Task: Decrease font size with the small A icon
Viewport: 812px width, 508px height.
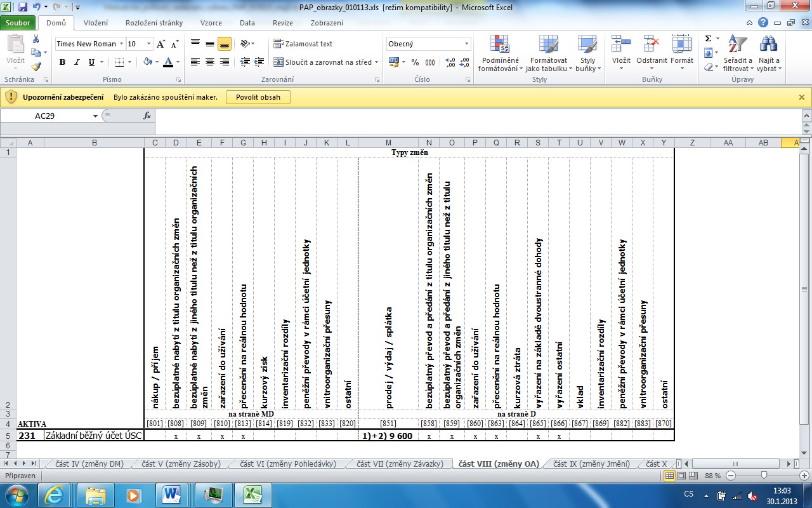Action: tap(174, 44)
